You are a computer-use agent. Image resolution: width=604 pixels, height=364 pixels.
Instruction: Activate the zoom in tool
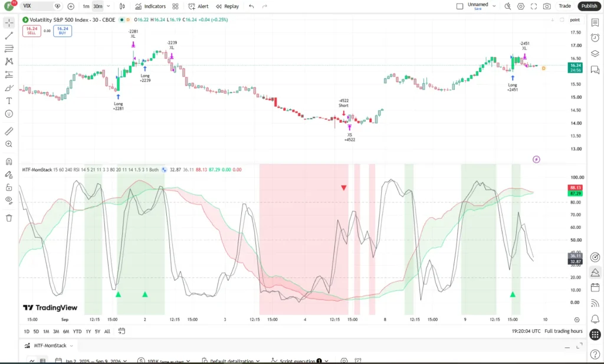coord(9,144)
